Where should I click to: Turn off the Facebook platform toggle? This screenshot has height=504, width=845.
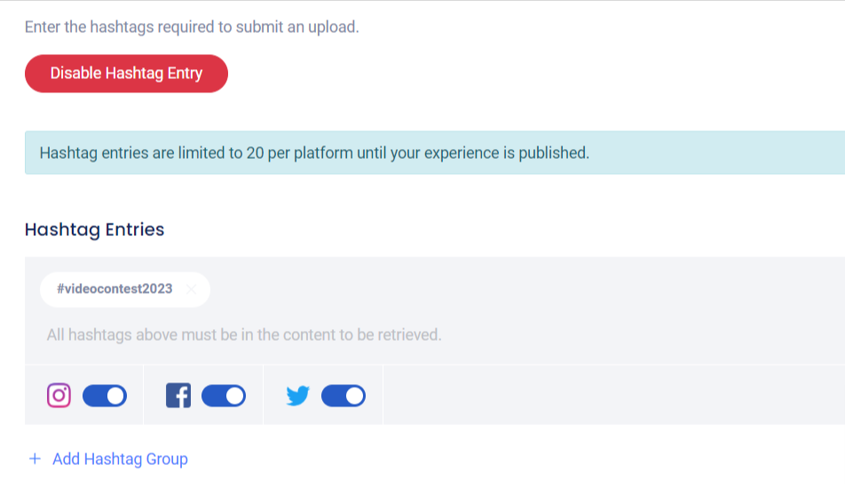(x=224, y=396)
